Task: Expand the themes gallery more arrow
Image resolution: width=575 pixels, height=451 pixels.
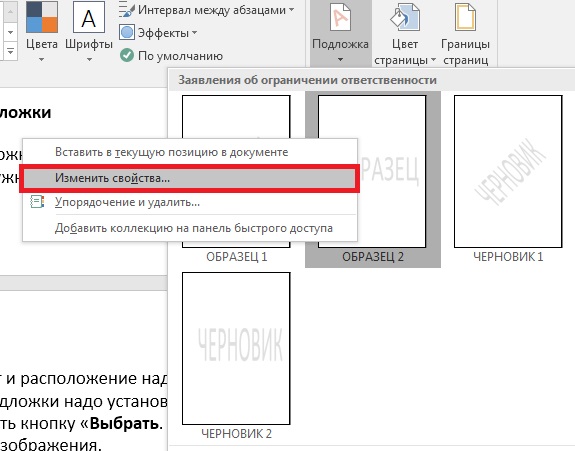Action: click(10, 51)
